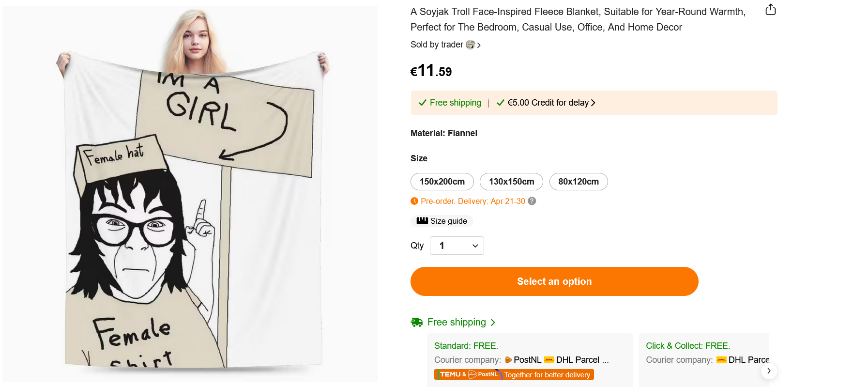Expand the Free shipping section chevron
This screenshot has height=387, width=868.
[493, 323]
